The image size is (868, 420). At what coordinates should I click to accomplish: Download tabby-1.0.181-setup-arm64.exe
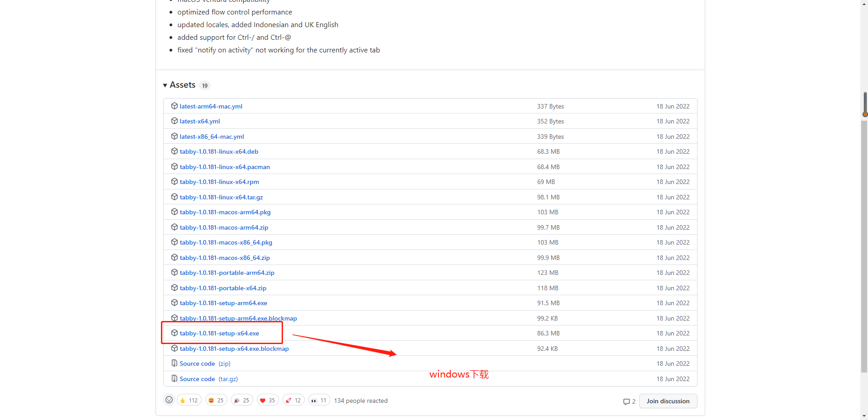point(223,303)
